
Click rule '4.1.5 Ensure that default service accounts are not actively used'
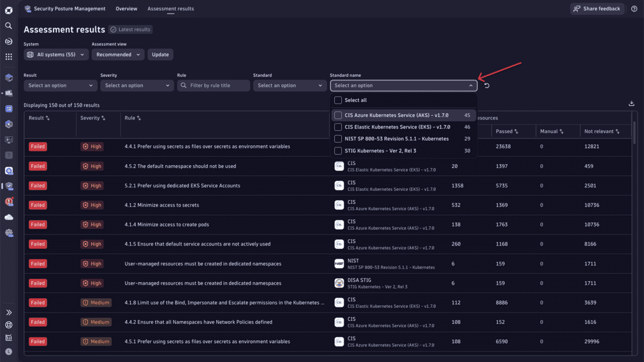(197, 244)
